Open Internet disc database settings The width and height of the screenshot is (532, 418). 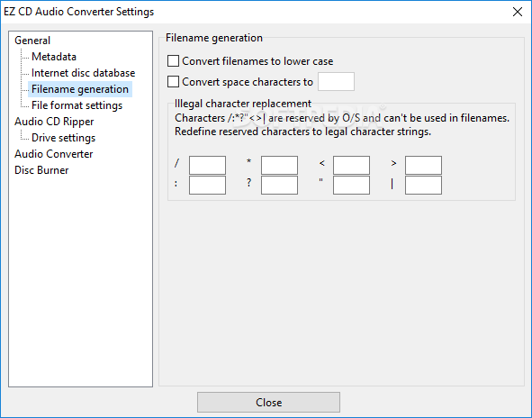coord(83,73)
